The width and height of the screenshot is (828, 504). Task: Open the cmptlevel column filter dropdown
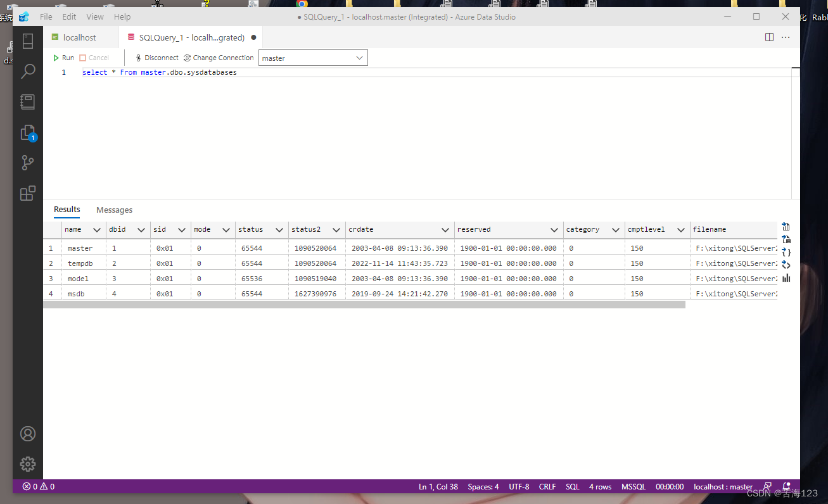point(681,230)
